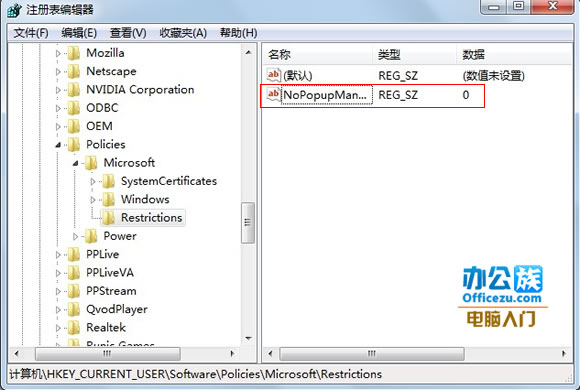Viewport: 580px width, 390px height.
Task: Expand the Windows subkey arrow
Action: click(x=93, y=200)
